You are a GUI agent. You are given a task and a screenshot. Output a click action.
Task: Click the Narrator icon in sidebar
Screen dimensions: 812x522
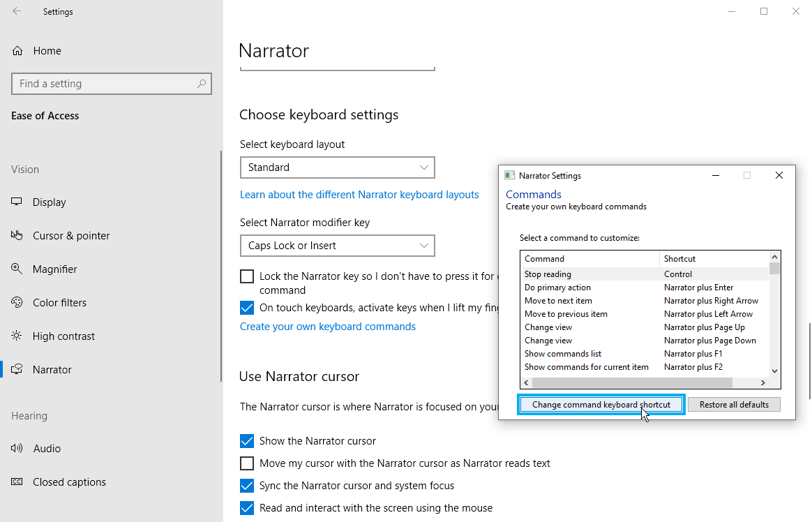pyautogui.click(x=17, y=369)
